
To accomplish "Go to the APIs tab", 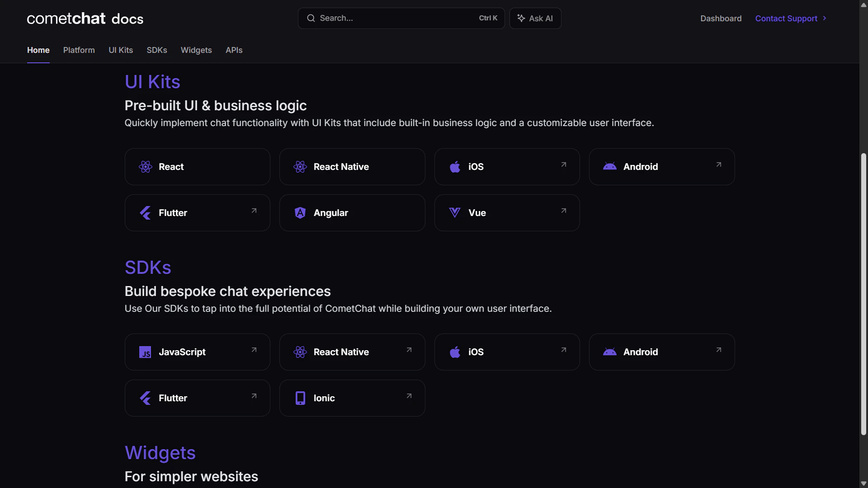I will [234, 50].
